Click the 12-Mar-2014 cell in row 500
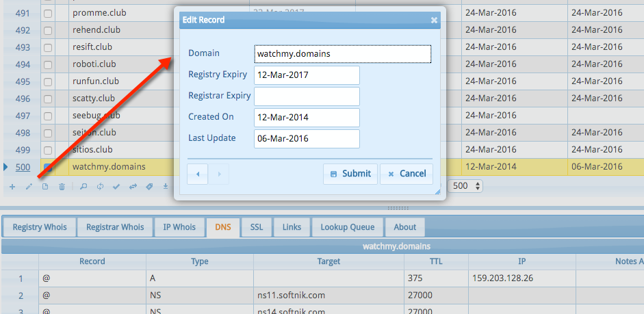The width and height of the screenshot is (644, 314). pos(515,167)
